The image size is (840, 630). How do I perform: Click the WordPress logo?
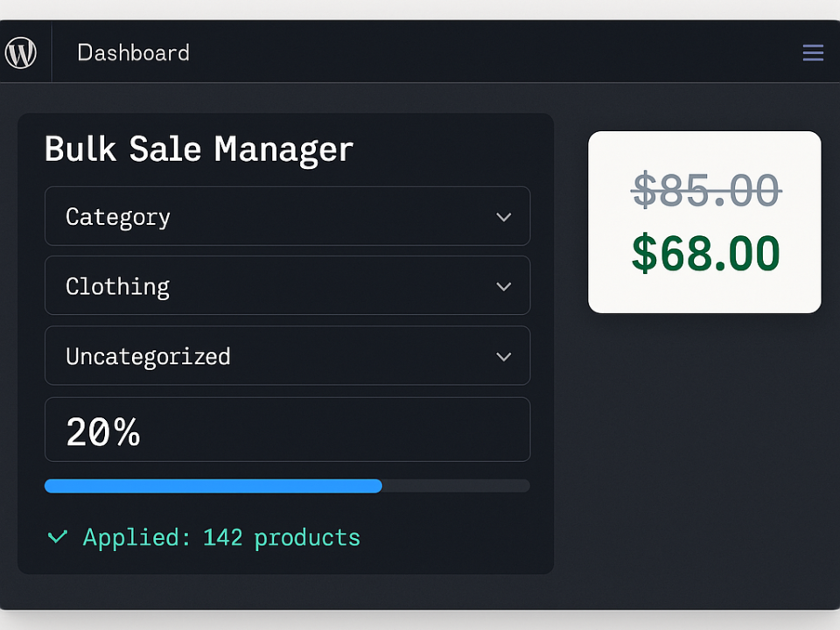22,52
